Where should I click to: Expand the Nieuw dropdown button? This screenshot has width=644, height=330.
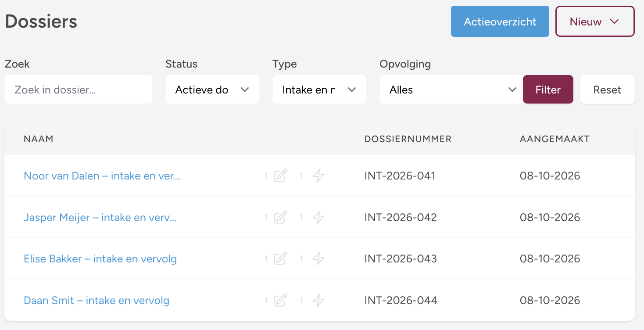click(595, 22)
